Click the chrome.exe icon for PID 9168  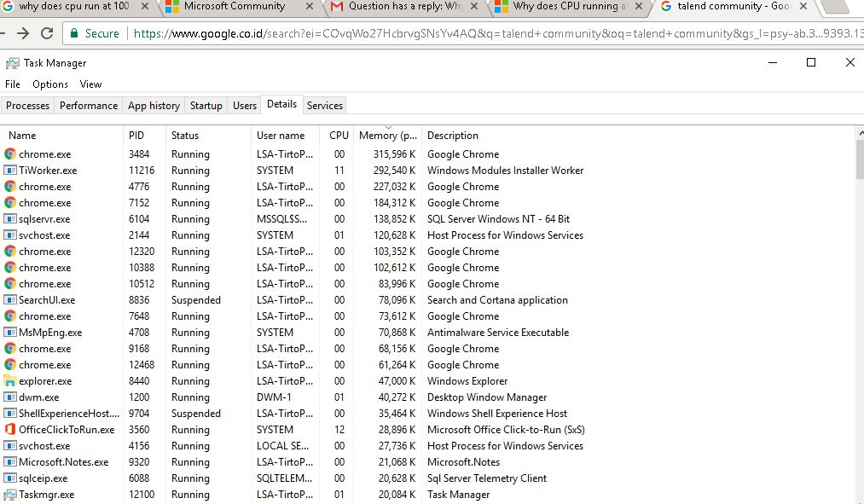pos(10,349)
